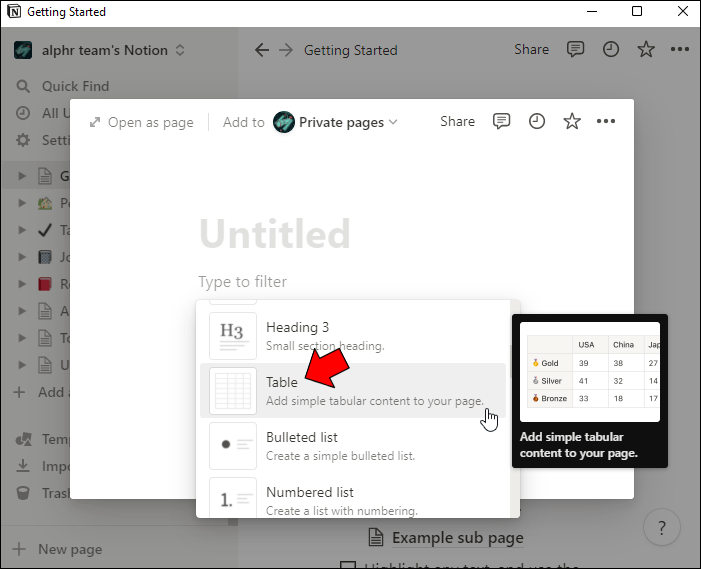Expand the sidebar page with house icon
Image resolution: width=701 pixels, height=569 pixels.
coord(21,203)
